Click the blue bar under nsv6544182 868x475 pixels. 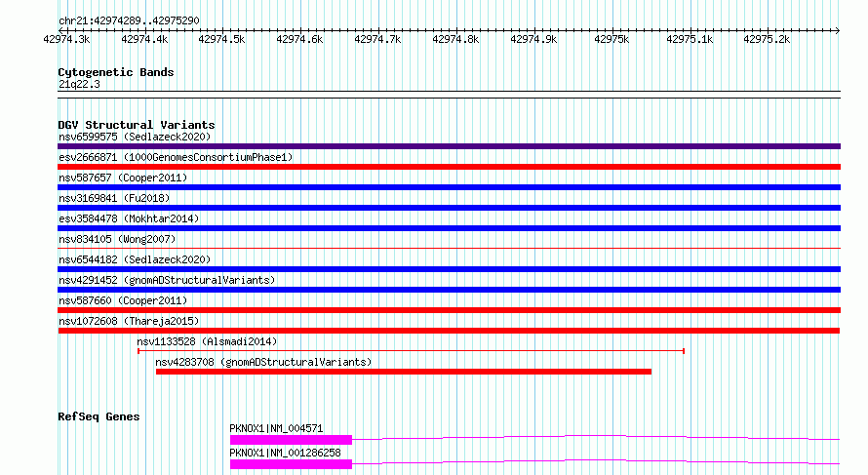click(x=449, y=269)
